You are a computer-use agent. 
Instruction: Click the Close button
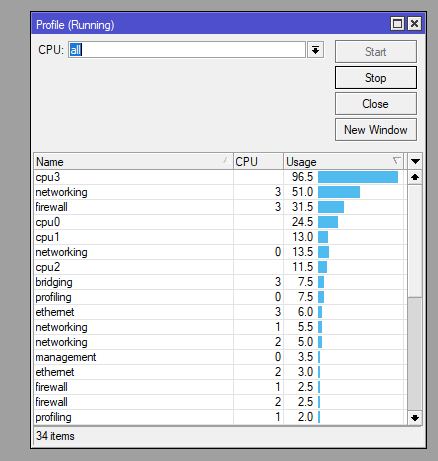376,104
